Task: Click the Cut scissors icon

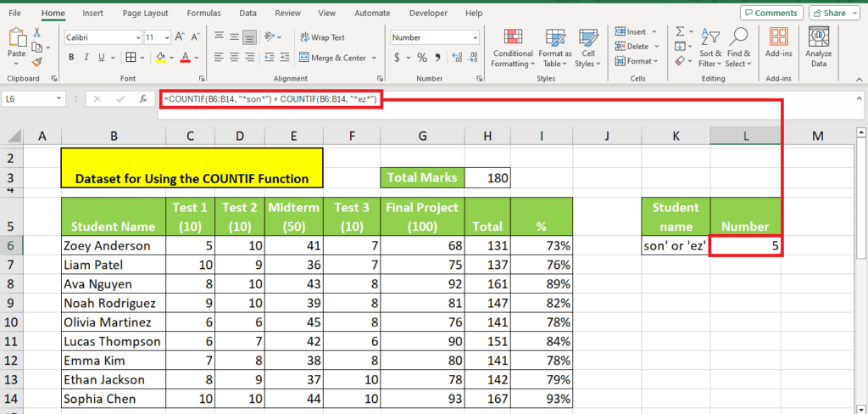Action: click(36, 31)
